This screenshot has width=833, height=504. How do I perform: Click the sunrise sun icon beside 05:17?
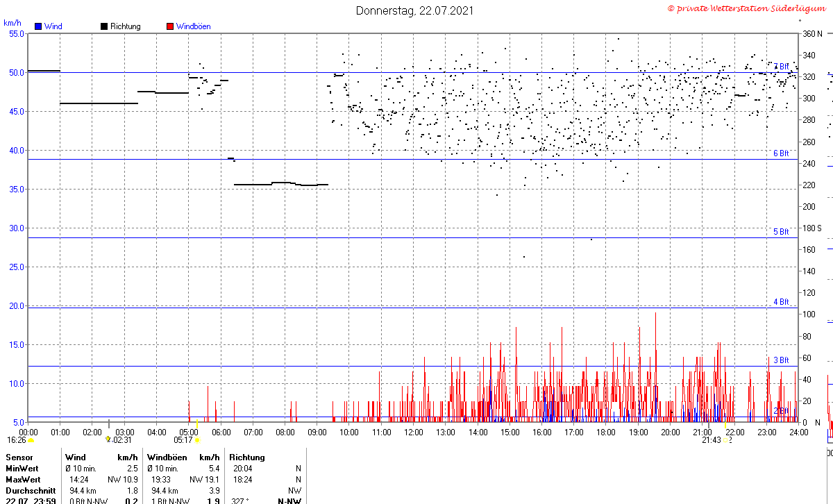click(x=197, y=440)
